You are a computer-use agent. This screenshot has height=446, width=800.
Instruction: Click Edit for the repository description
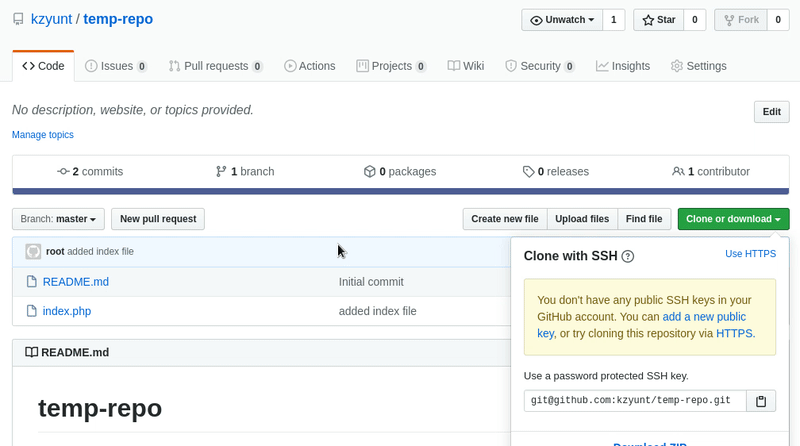(x=771, y=112)
